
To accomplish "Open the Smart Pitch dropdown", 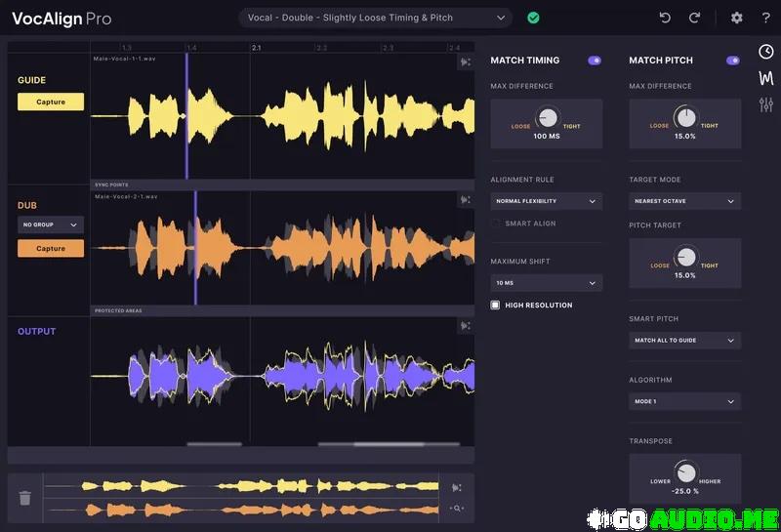I will (x=685, y=341).
